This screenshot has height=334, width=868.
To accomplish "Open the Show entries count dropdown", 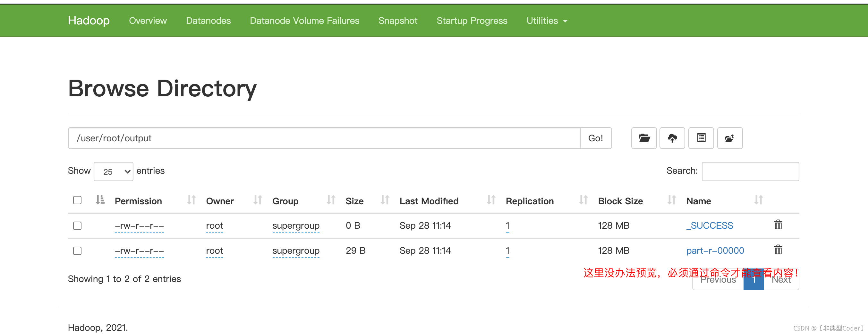I will coord(114,171).
